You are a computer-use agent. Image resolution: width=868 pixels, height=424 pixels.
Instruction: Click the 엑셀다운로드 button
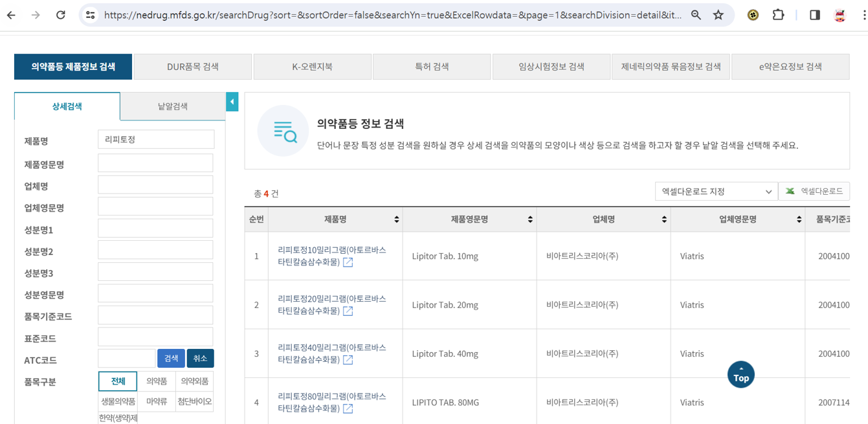tap(814, 192)
